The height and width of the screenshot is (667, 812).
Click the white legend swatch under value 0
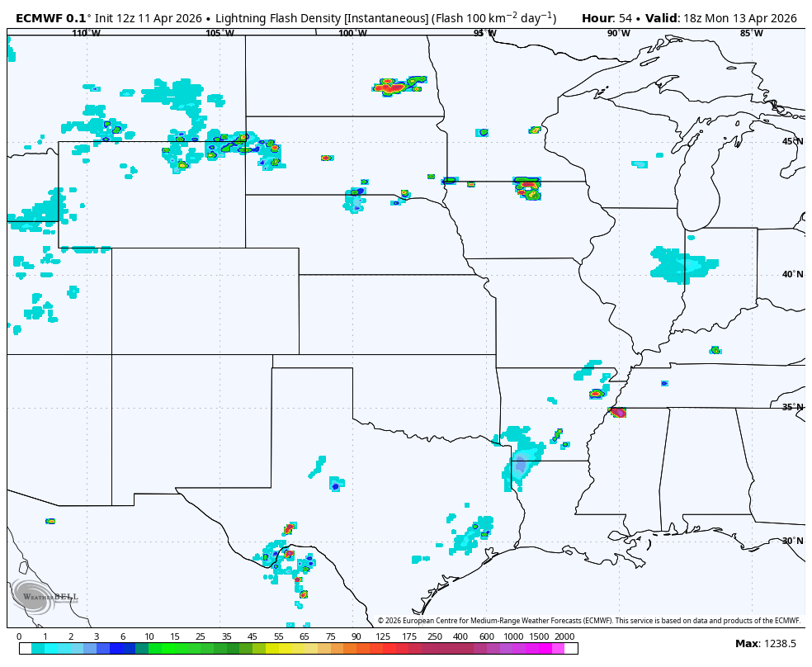click(x=26, y=648)
